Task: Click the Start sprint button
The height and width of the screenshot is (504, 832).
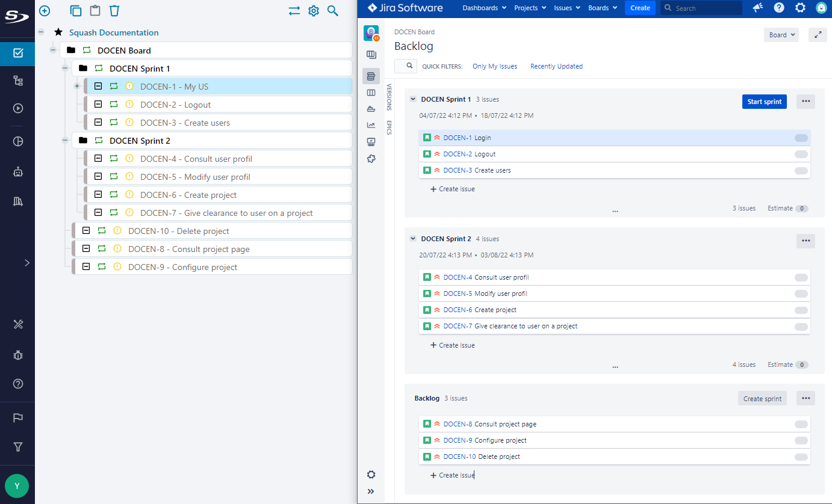Action: pyautogui.click(x=764, y=102)
